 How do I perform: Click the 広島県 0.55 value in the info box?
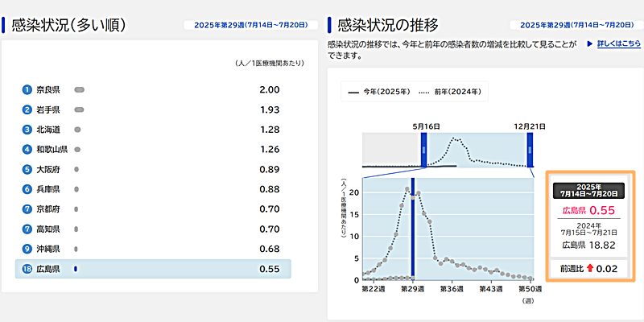[x=590, y=211]
